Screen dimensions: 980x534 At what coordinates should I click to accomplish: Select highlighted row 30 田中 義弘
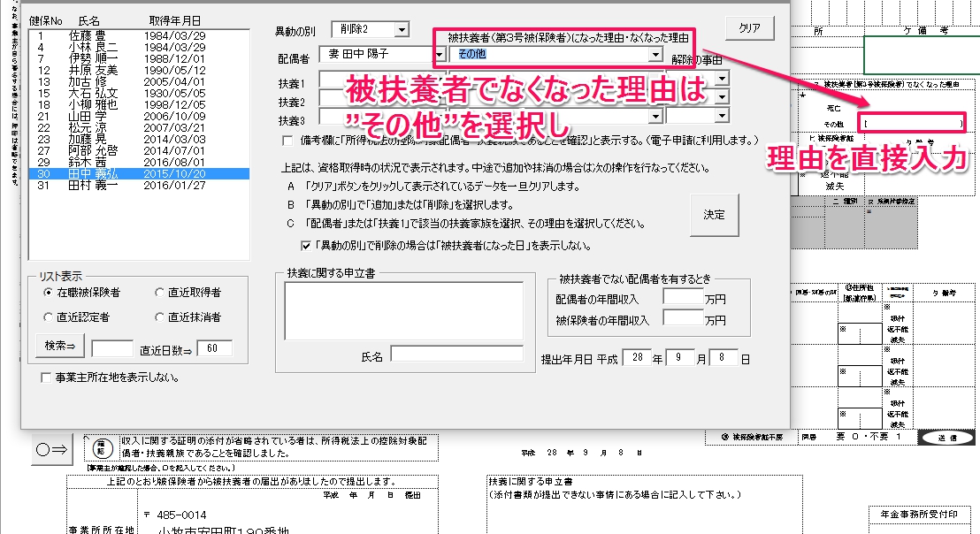(139, 173)
